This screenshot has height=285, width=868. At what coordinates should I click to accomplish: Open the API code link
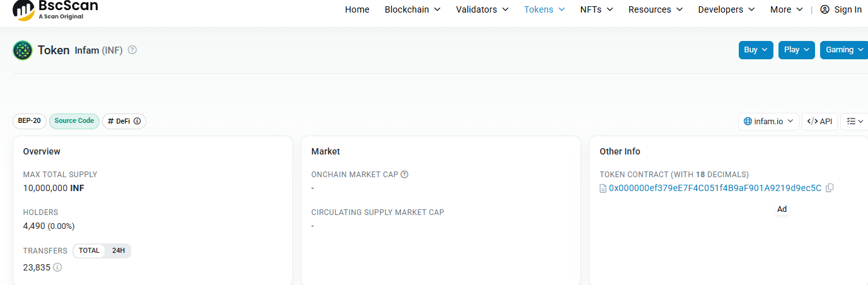[x=819, y=121]
